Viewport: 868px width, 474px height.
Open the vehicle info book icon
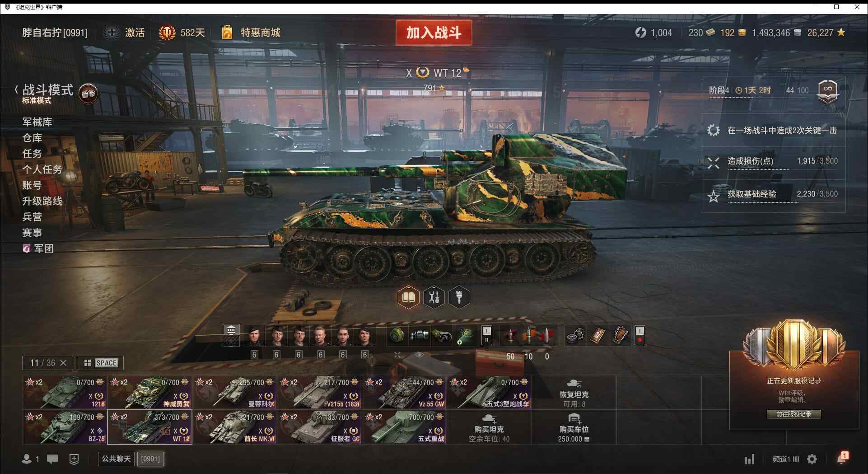[x=408, y=297]
